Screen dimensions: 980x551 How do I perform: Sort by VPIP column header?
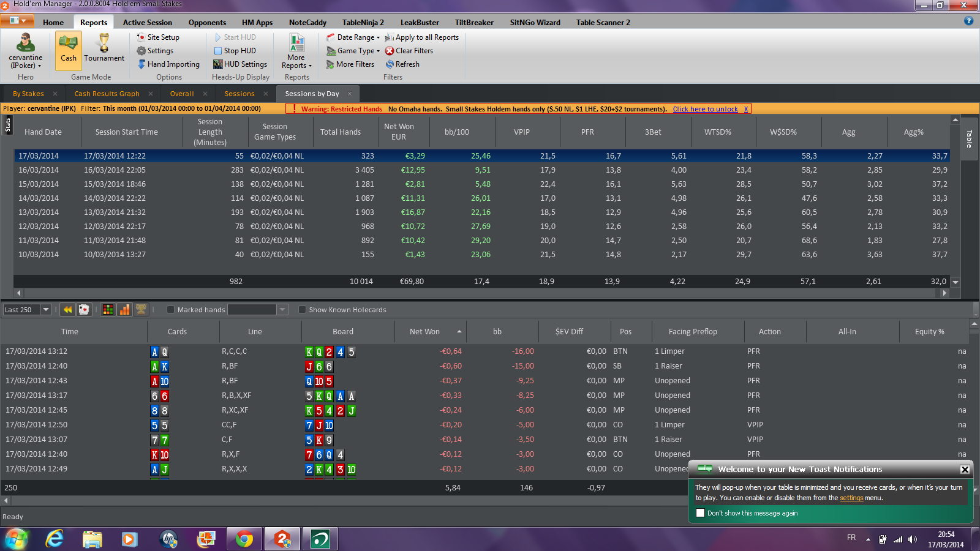coord(522,132)
